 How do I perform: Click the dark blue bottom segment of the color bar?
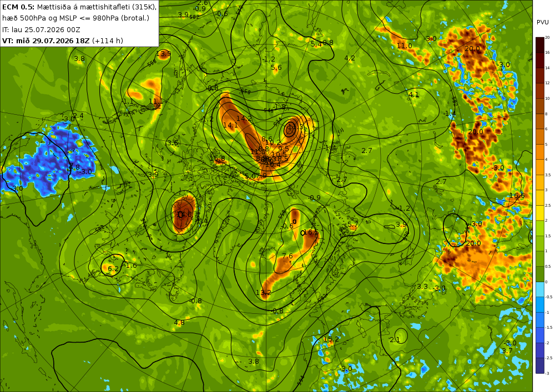[540, 365]
